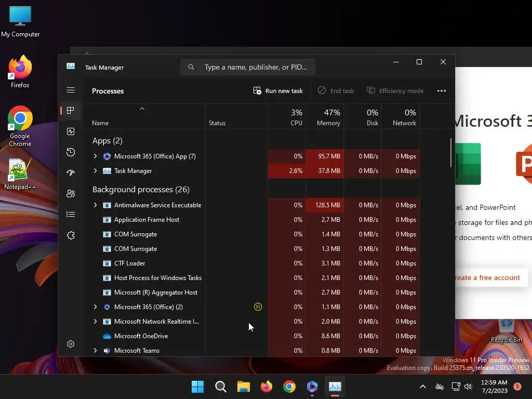The width and height of the screenshot is (532, 399).
Task: Click the network display icon in system tray
Action: (x=456, y=387)
